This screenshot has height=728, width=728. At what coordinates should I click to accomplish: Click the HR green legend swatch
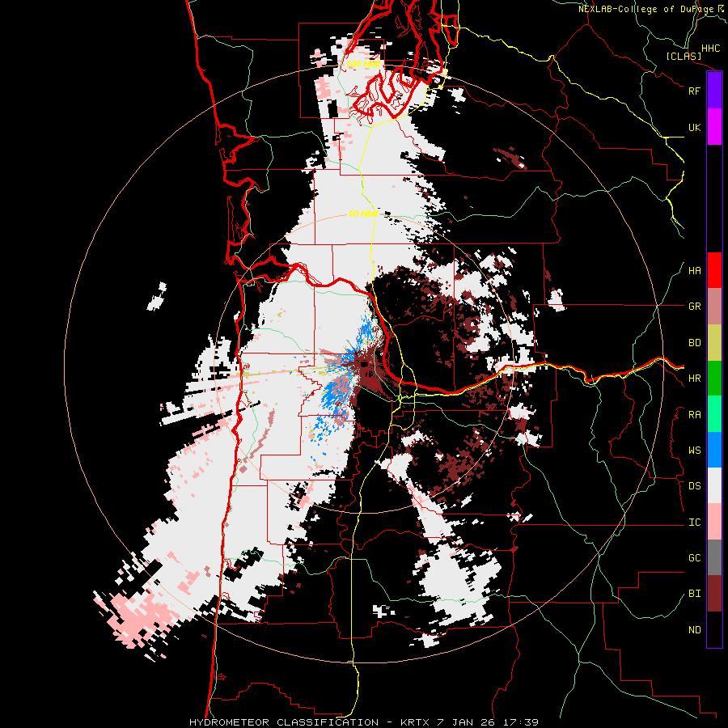point(714,379)
